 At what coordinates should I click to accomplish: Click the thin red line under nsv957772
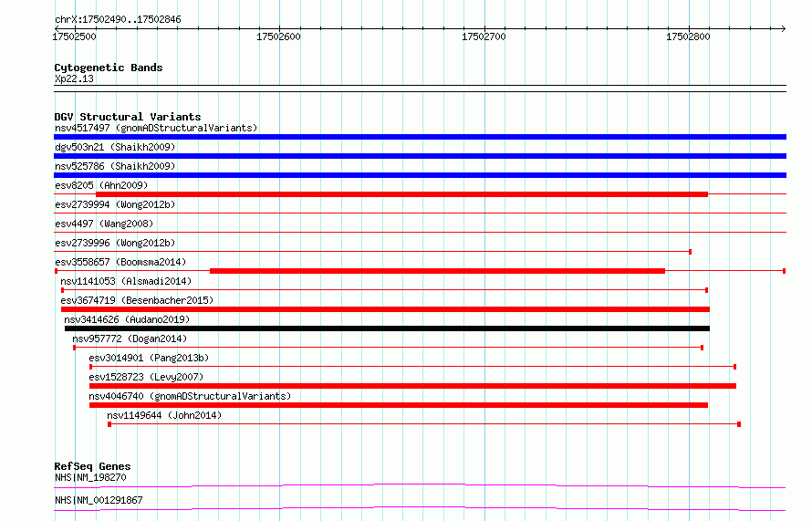coord(388,348)
